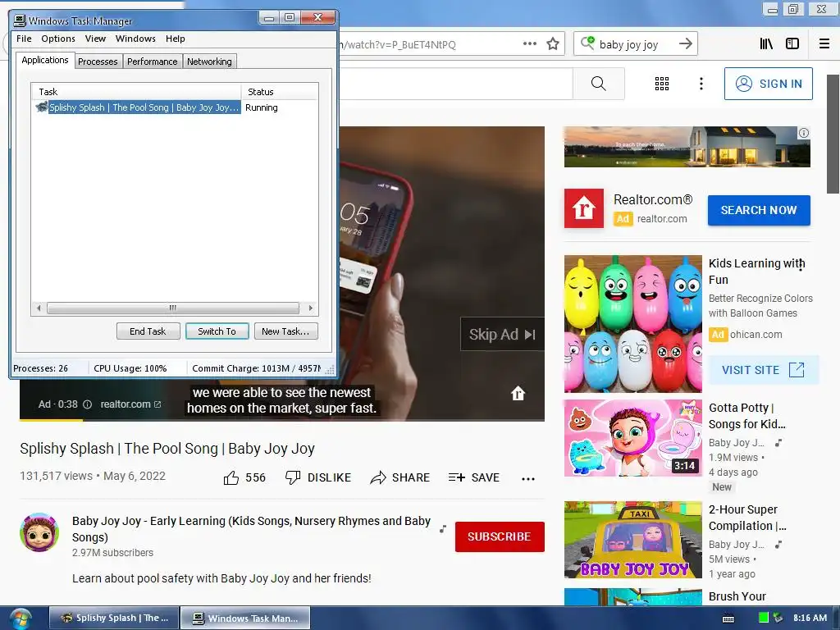Open Task Manager Windows menu
Screen dimensions: 840x630
135,39
